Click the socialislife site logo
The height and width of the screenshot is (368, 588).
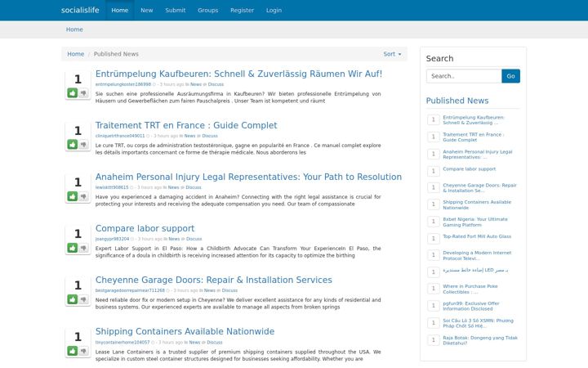(x=80, y=10)
